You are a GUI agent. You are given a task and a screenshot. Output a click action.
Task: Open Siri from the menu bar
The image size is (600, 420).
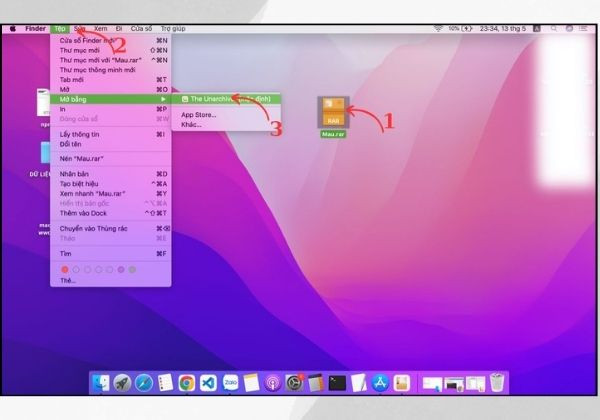(x=569, y=29)
